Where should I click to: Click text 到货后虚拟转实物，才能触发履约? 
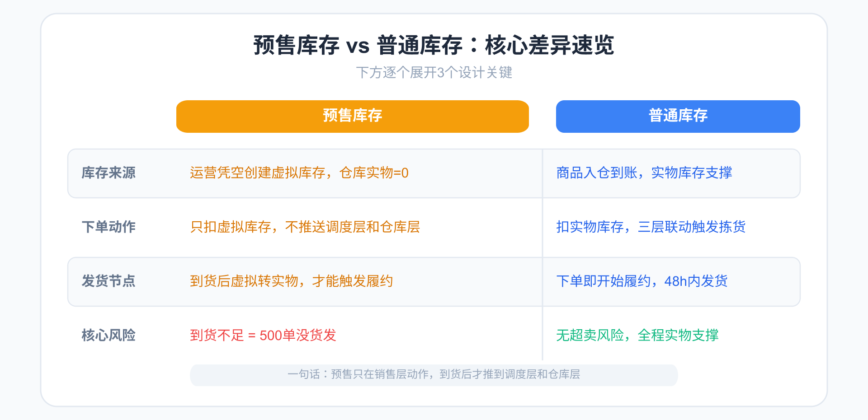tap(291, 281)
